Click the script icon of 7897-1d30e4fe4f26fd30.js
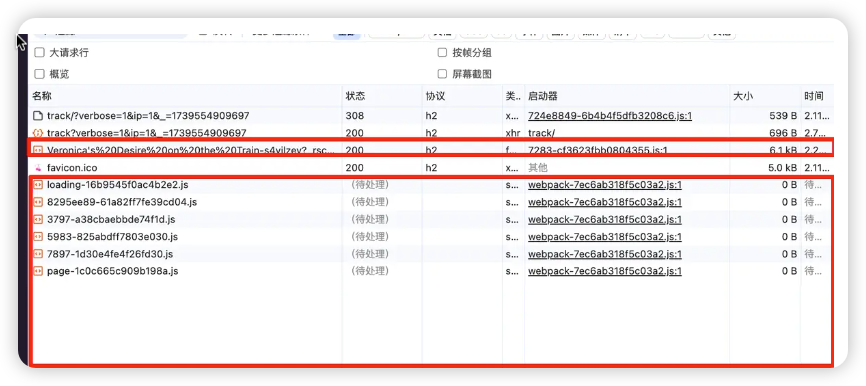Screen dimensions: 866x386 tap(38, 254)
